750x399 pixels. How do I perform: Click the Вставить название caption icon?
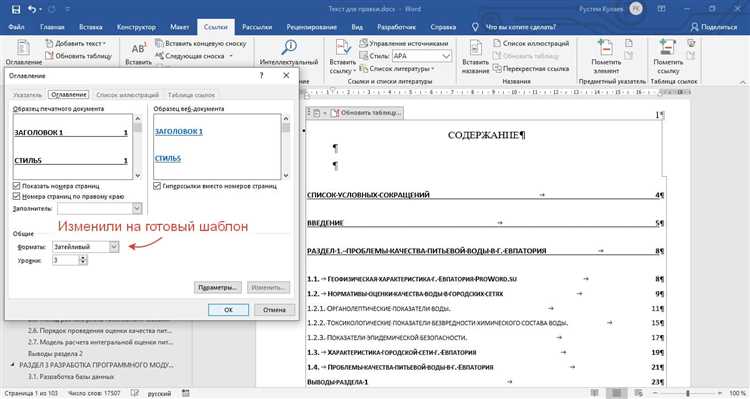[x=475, y=48]
